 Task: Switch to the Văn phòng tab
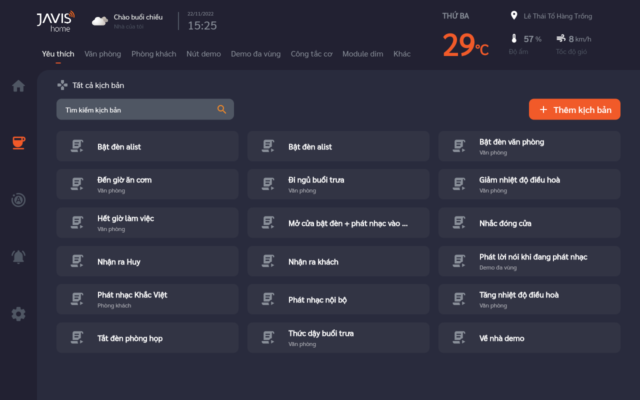point(103,53)
